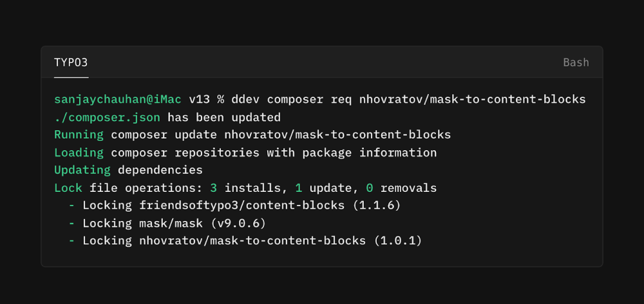Click the sanjaychauhan@iMac prompt text
644x304 pixels.
118,100
